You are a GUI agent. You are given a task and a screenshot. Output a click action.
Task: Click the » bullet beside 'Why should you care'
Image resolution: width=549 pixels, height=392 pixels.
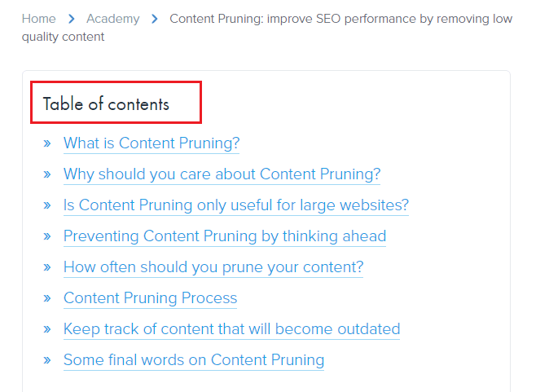[47, 175]
